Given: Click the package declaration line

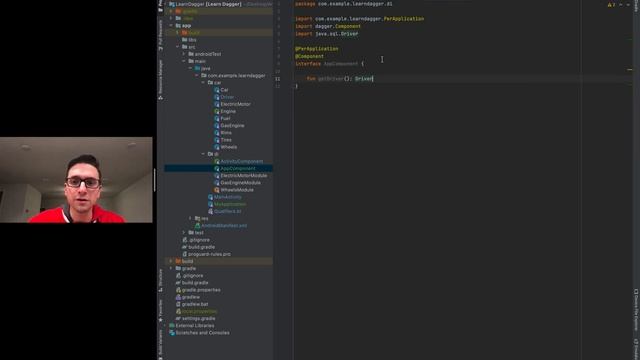Looking at the screenshot, I should (344, 4).
